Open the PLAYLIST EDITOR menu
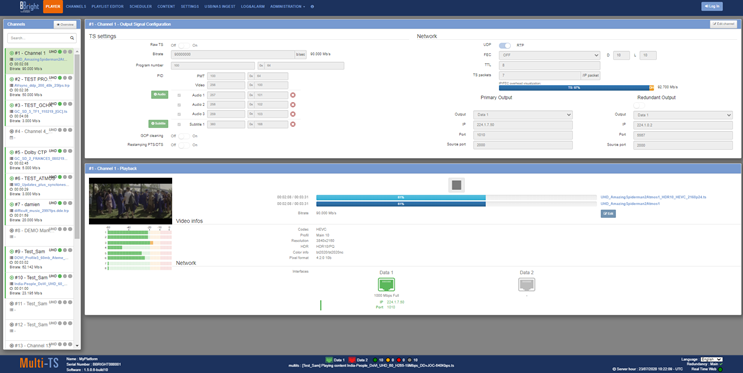This screenshot has width=743, height=373. [x=108, y=7]
